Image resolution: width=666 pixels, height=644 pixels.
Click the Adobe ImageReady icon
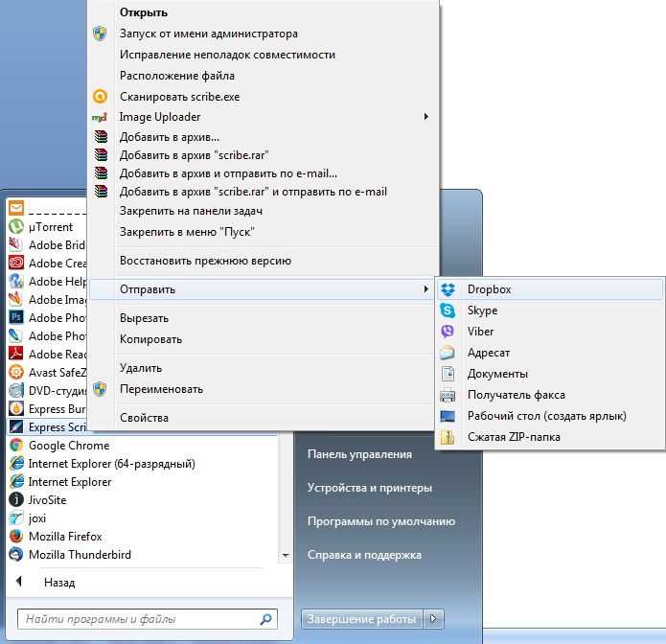pyautogui.click(x=16, y=300)
